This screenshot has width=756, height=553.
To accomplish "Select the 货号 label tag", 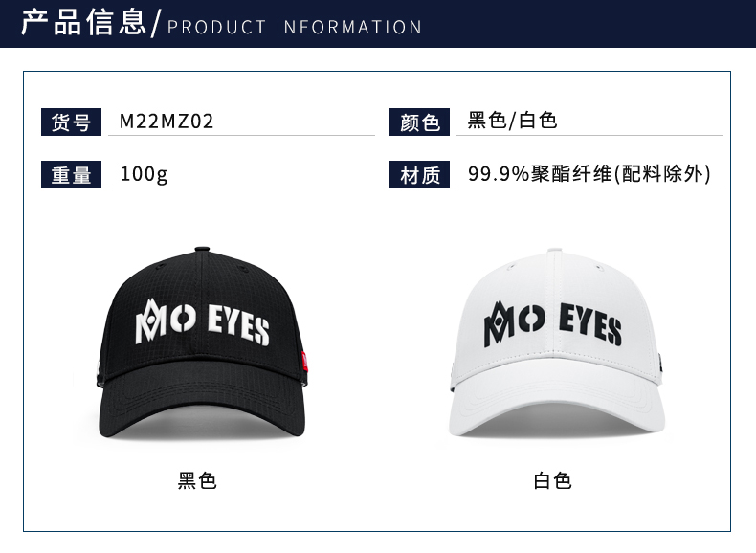I will [71, 122].
